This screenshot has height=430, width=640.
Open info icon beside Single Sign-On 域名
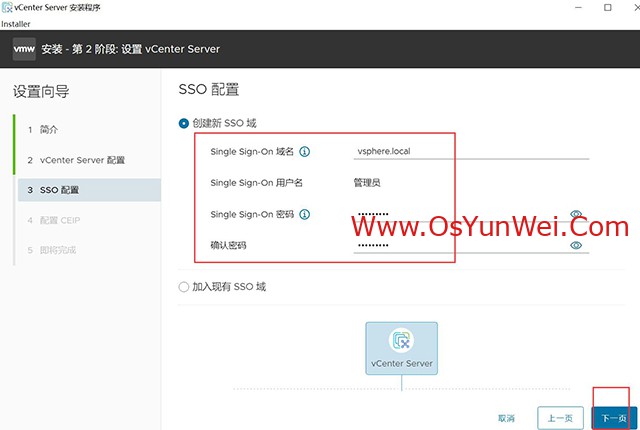click(304, 152)
